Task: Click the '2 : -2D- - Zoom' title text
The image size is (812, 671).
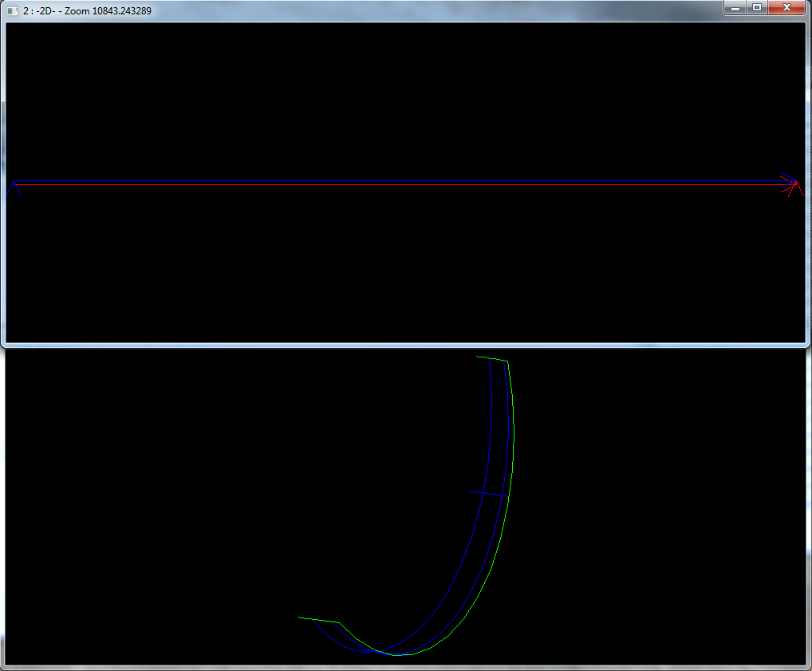Action: click(x=88, y=11)
